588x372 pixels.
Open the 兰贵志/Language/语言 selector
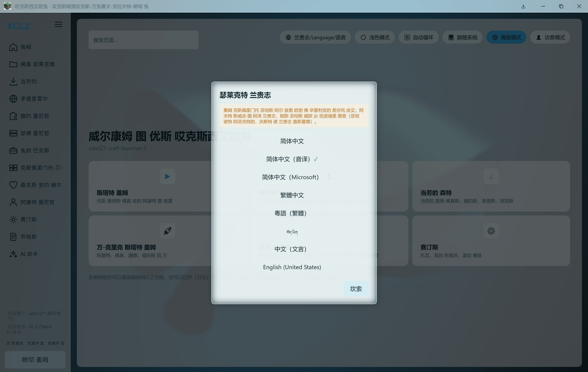315,38
